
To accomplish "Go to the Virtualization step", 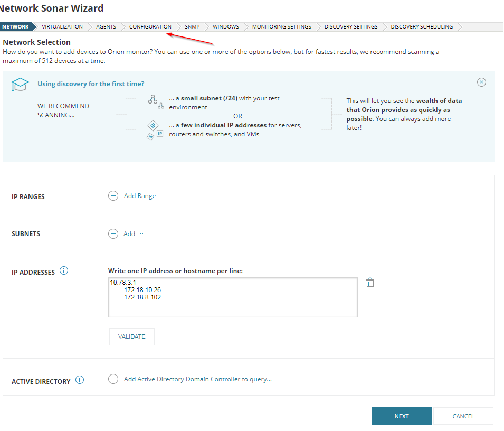I will tap(62, 27).
